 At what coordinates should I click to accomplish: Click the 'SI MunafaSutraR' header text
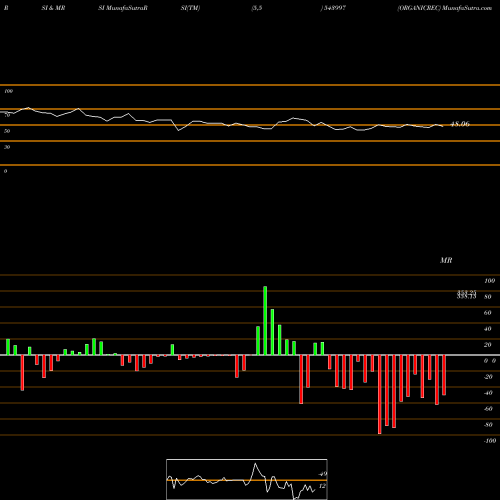tap(123, 8)
